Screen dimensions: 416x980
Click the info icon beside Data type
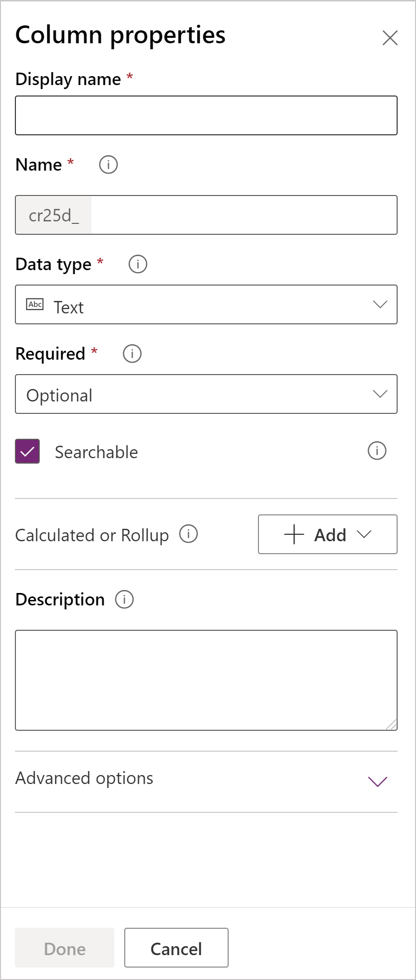138,264
